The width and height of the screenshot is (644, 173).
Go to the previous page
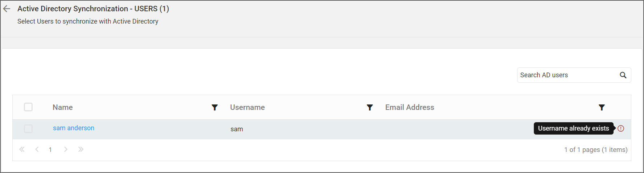tap(37, 149)
